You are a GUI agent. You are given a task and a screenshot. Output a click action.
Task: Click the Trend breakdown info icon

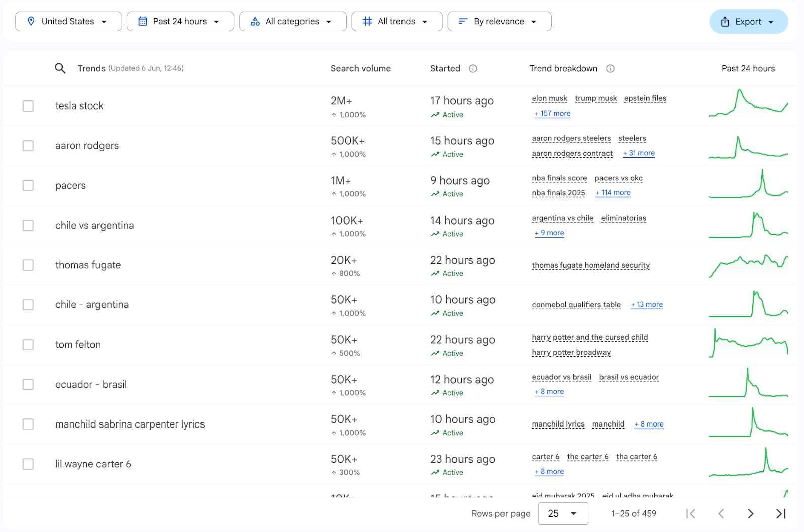point(610,69)
